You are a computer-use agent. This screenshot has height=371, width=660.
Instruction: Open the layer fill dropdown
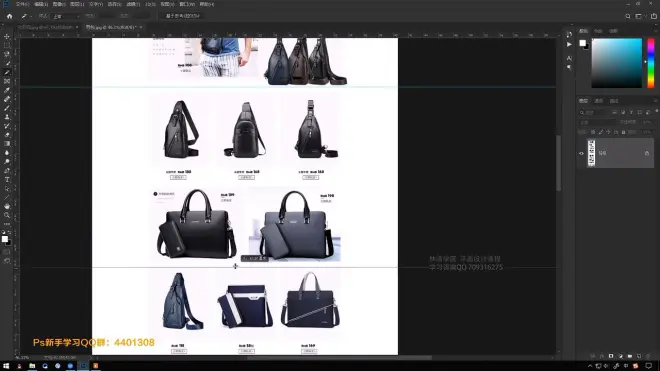[x=647, y=132]
